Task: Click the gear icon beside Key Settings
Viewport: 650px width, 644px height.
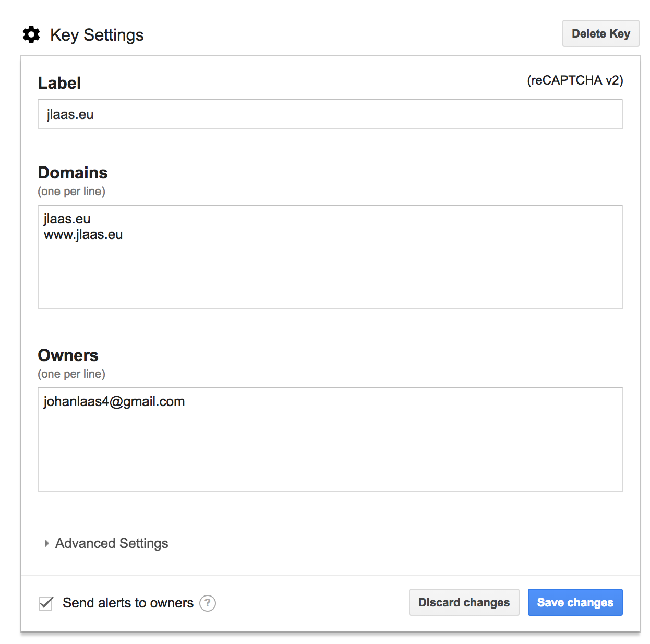Action: [x=31, y=34]
